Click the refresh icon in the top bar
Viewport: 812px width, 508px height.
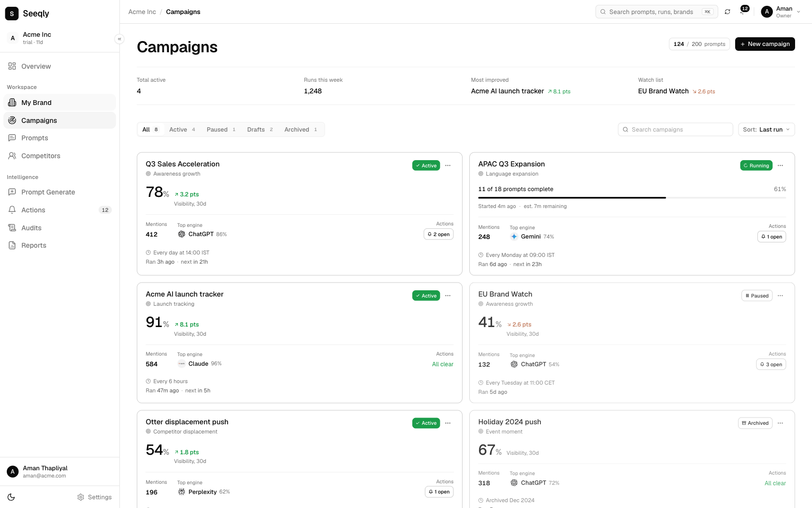coord(727,12)
